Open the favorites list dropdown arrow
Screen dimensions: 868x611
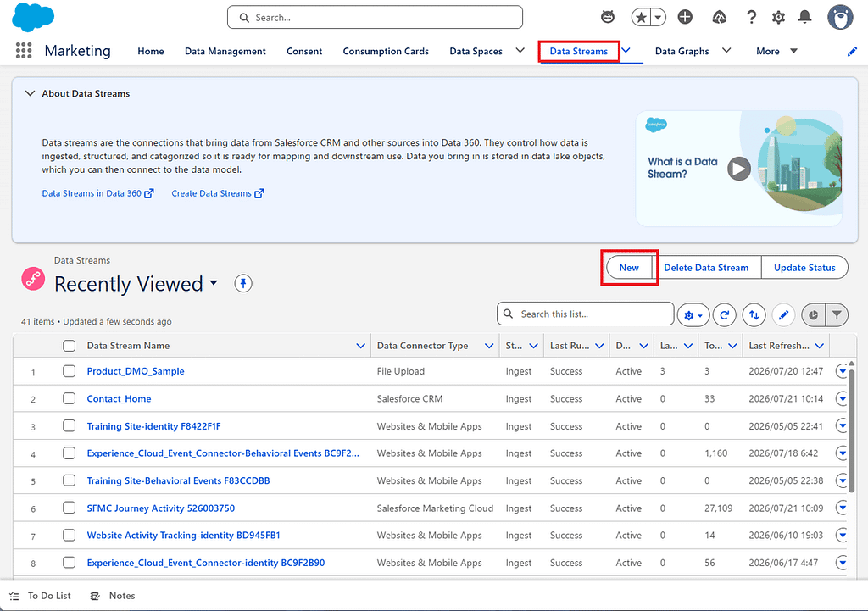[x=658, y=17]
